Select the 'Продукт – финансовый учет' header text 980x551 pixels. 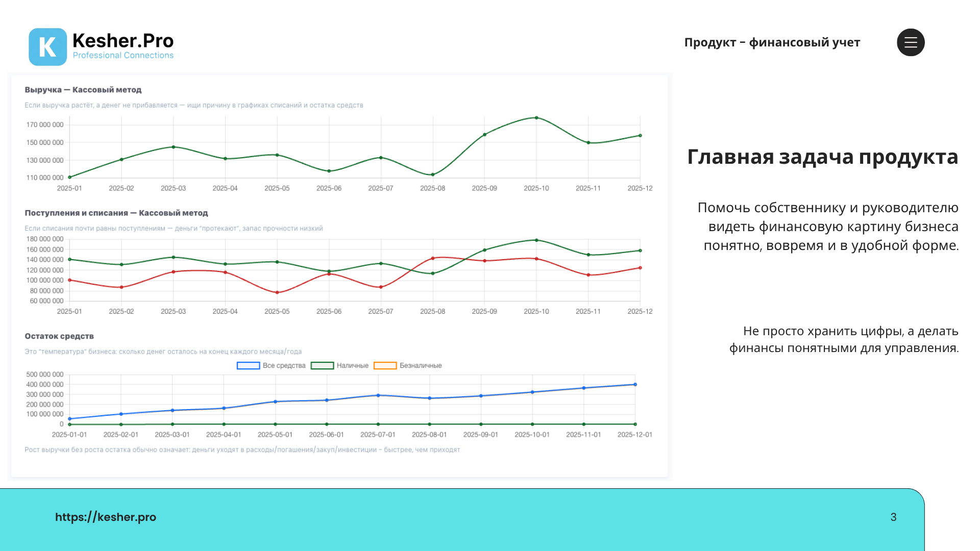(x=772, y=42)
